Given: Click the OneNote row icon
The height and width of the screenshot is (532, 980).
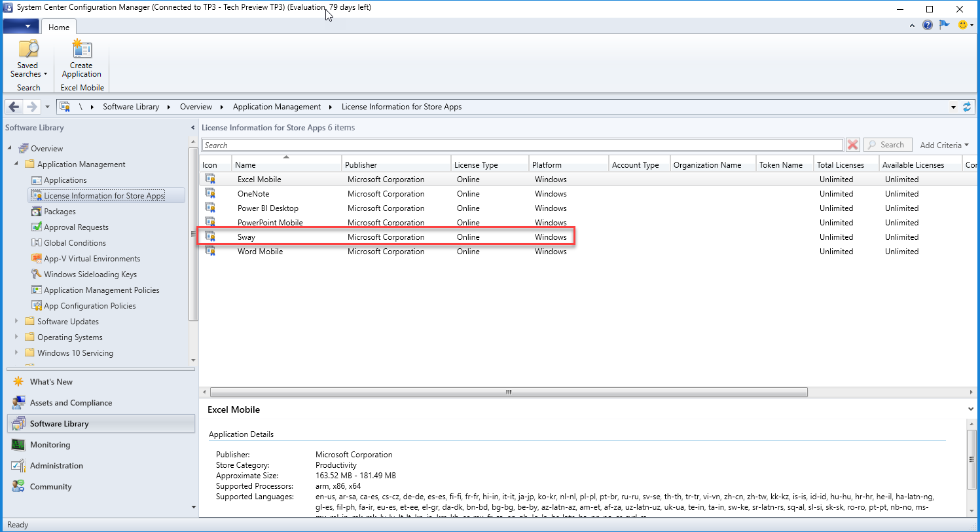Looking at the screenshot, I should (210, 193).
